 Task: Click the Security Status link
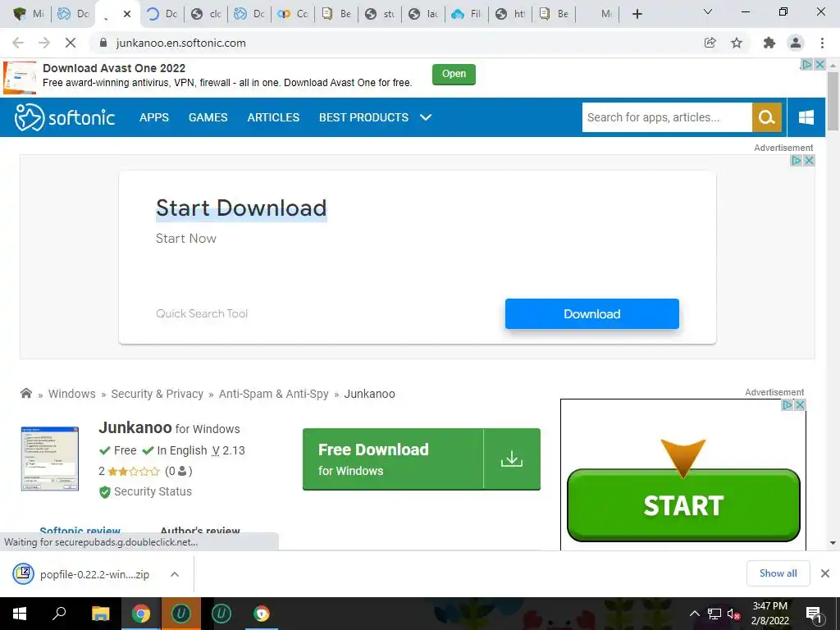click(153, 491)
